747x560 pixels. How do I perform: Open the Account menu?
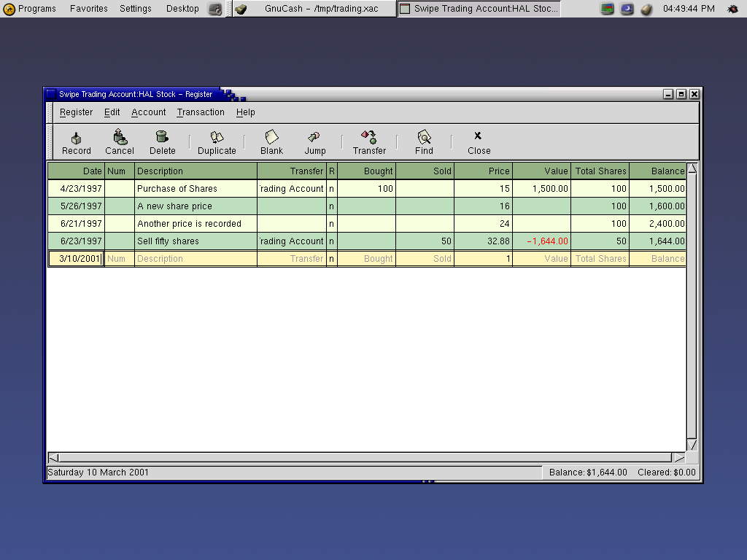coord(149,112)
